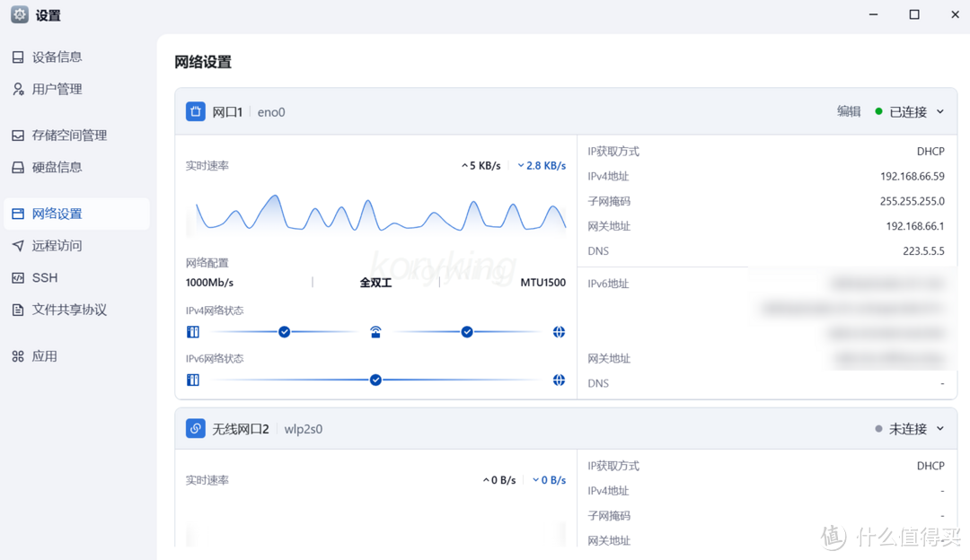The height and width of the screenshot is (560, 970).
Task: Open 远程访问 settings
Action: pos(54,245)
